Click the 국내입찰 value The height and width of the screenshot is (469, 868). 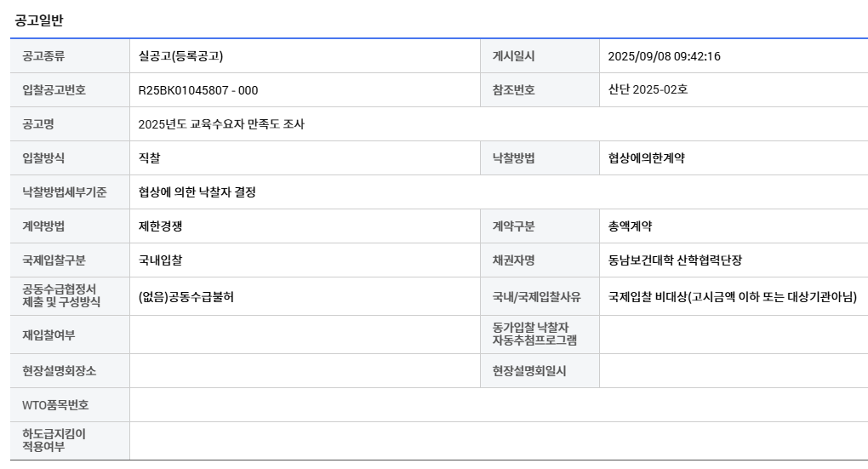click(161, 260)
